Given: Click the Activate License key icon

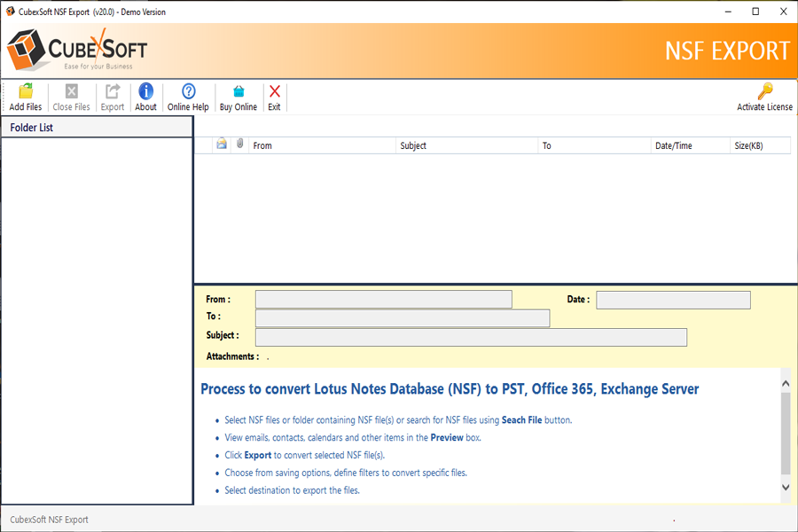Looking at the screenshot, I should [764, 91].
